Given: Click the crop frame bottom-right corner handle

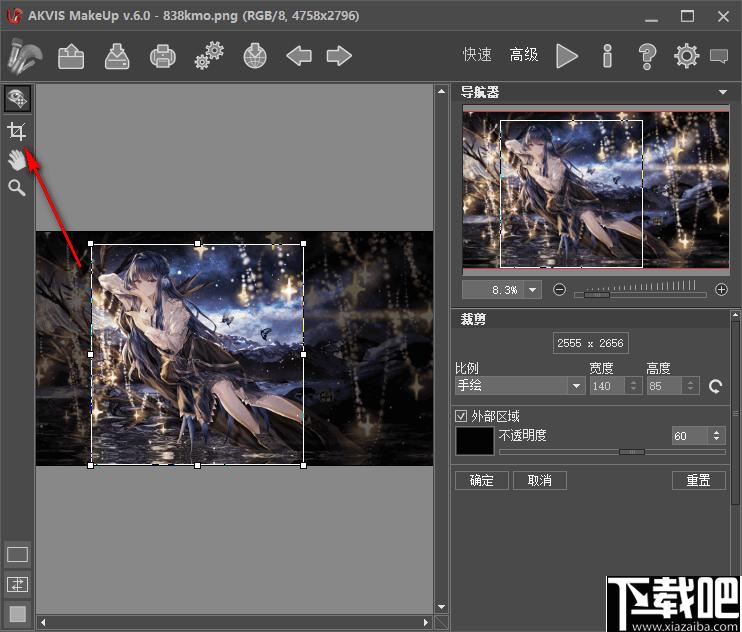Looking at the screenshot, I should (x=303, y=465).
